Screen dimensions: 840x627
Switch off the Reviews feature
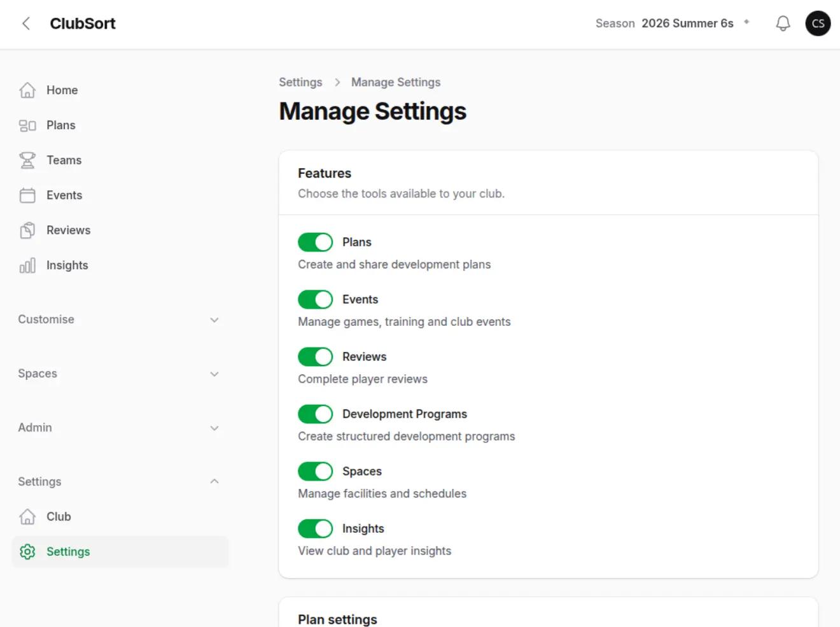click(316, 356)
